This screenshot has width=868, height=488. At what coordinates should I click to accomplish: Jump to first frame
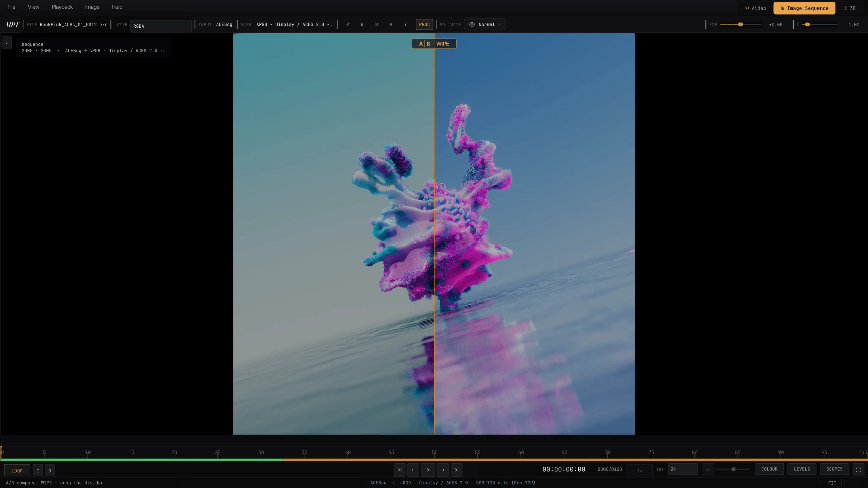pyautogui.click(x=399, y=470)
